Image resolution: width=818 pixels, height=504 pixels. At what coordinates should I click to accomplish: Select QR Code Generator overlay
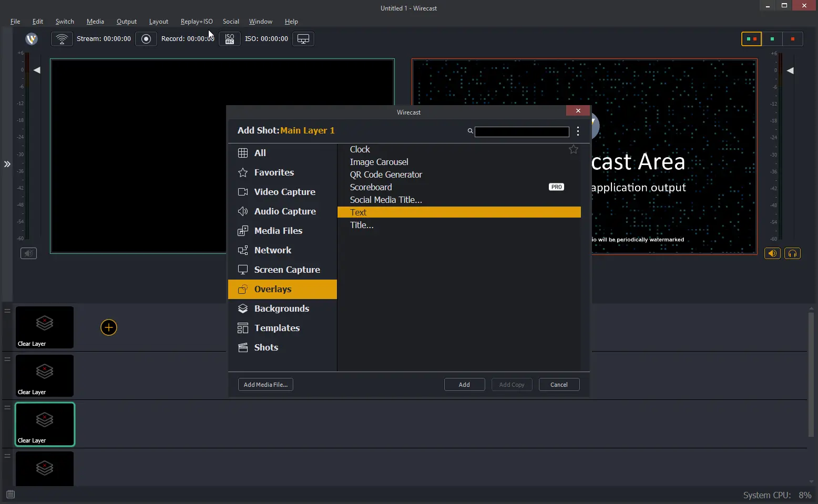[x=459, y=174]
